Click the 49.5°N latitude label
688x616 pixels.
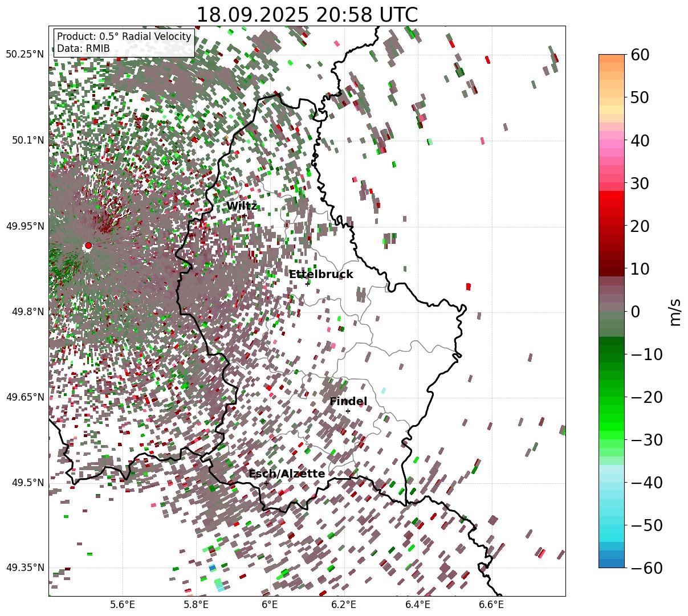(x=27, y=483)
